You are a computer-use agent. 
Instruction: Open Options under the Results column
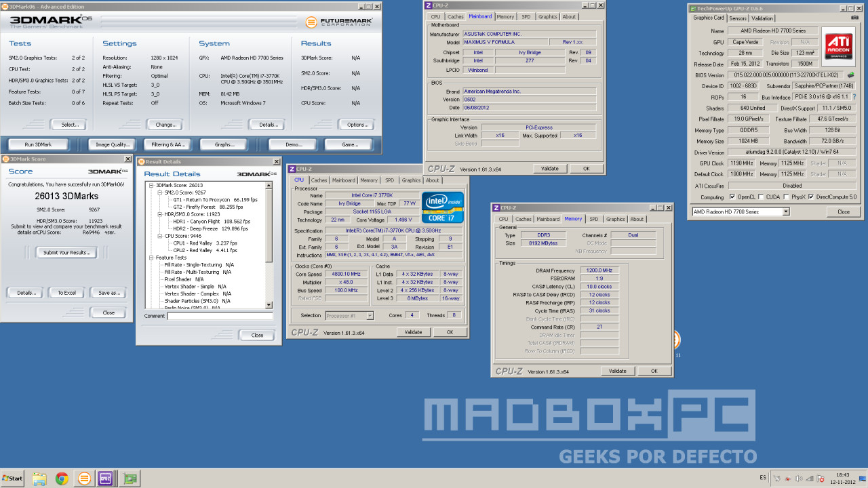coord(357,125)
